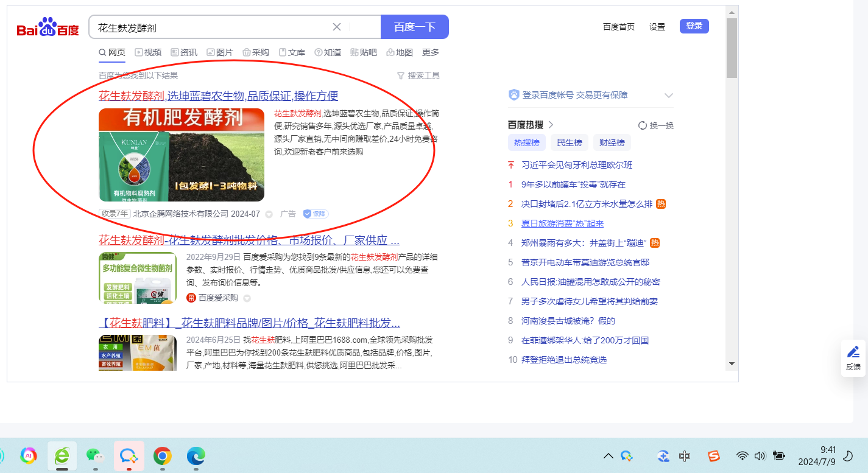Open hot search 习近平会见匈牙利总理欧尔班
The image size is (868, 473).
click(577, 165)
